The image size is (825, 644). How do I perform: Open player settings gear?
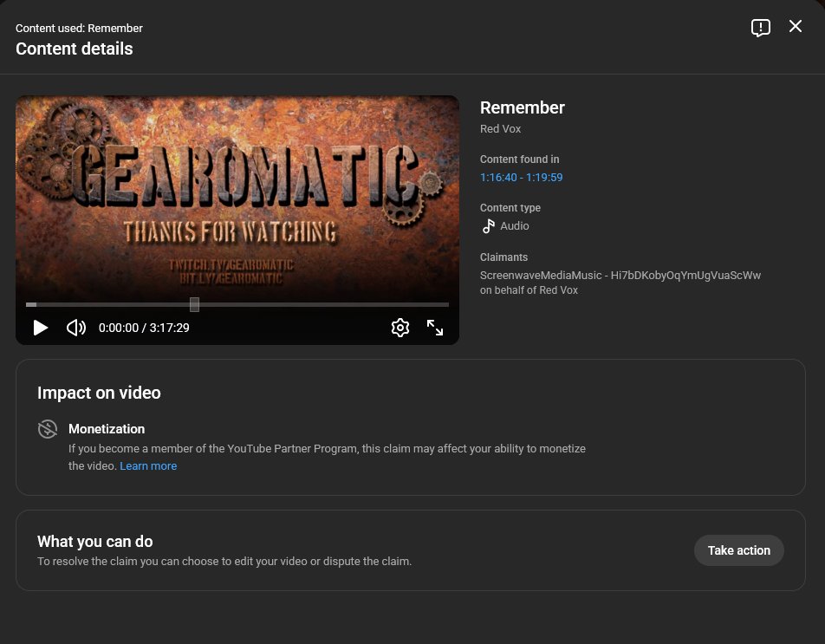pos(400,328)
